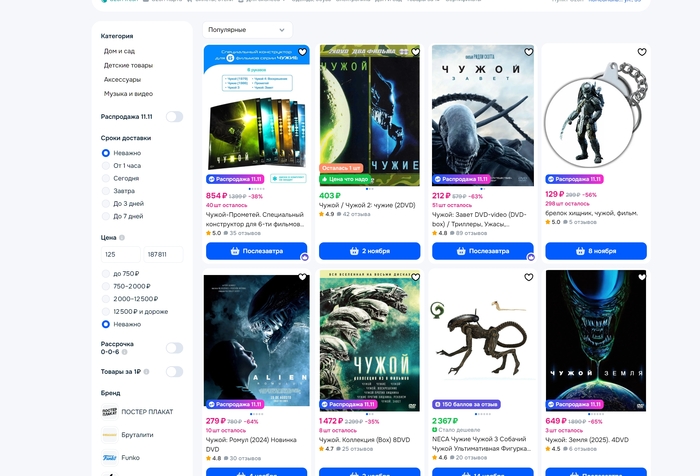Click heart icon on Чужой: Ромул DVD
The image size is (700, 476).
[302, 278]
